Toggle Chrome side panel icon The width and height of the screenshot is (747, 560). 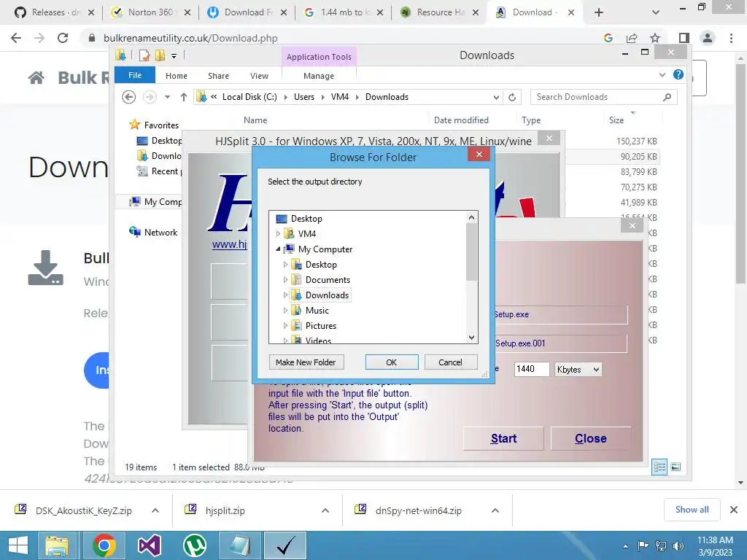tap(684, 38)
